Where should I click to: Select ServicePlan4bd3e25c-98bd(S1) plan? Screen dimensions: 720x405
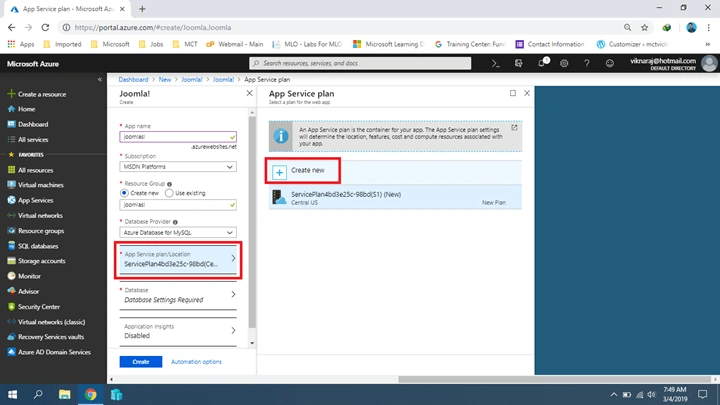[x=395, y=197]
